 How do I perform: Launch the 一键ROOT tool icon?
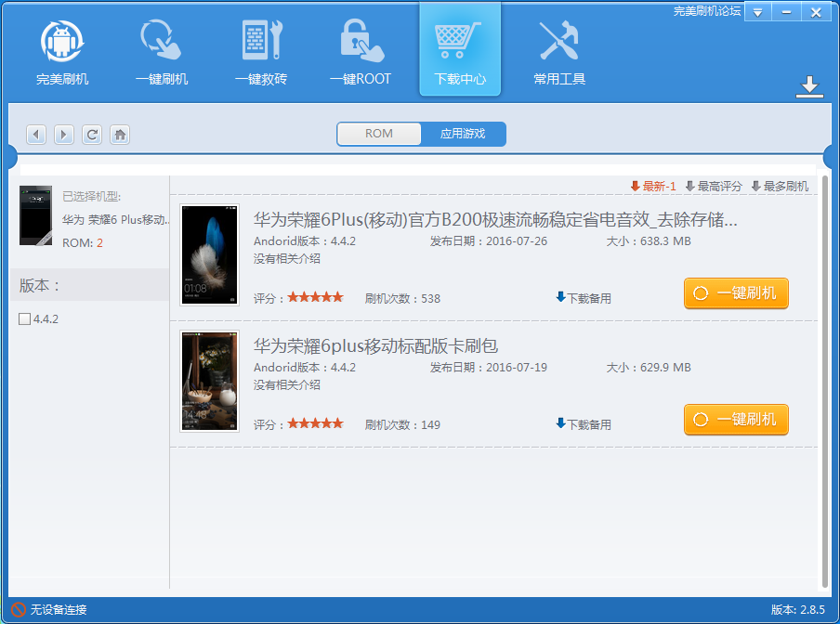coord(361,46)
